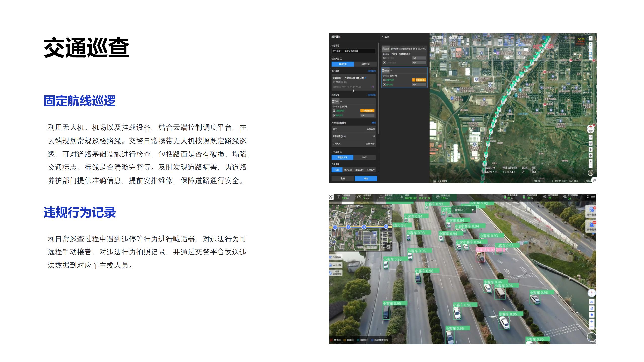Click the 限高区 legend swatch
This screenshot has height=362, width=644.
(x=345, y=340)
